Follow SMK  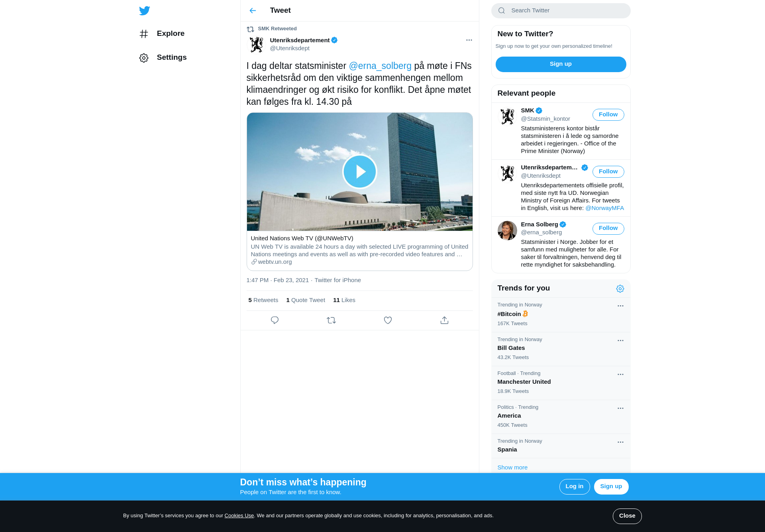pos(608,115)
